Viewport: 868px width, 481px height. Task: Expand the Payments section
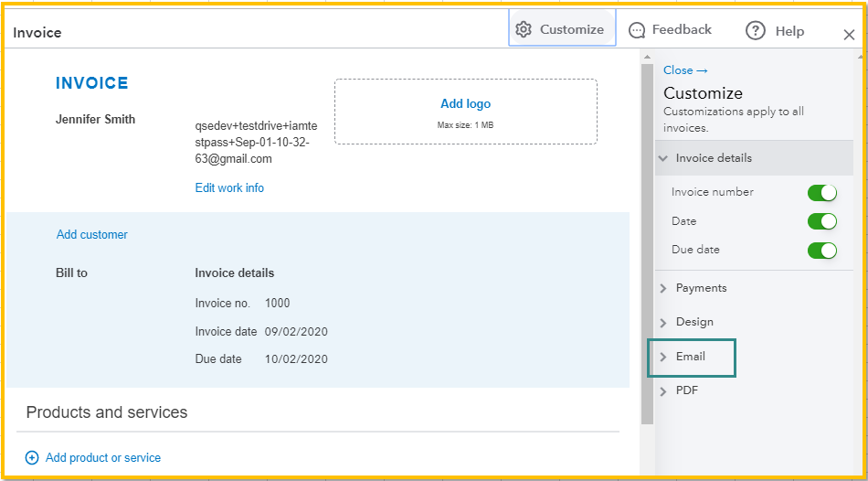[701, 288]
